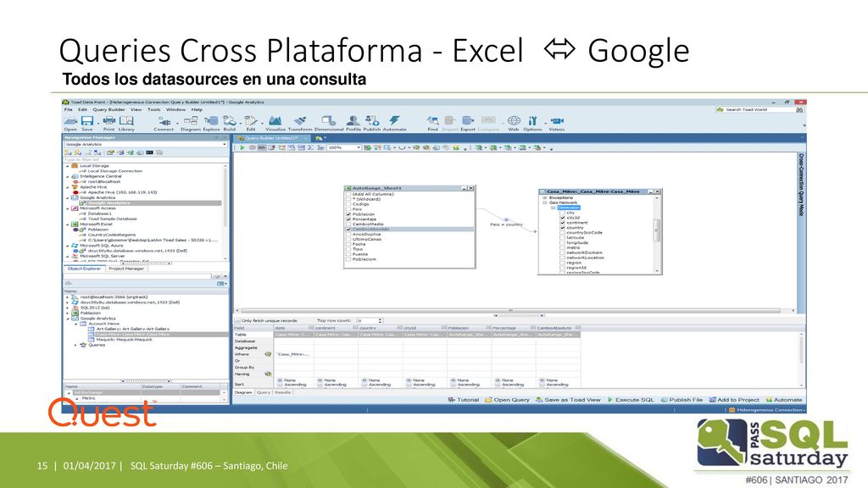Check the latitude dimension checkbox

click(563, 237)
